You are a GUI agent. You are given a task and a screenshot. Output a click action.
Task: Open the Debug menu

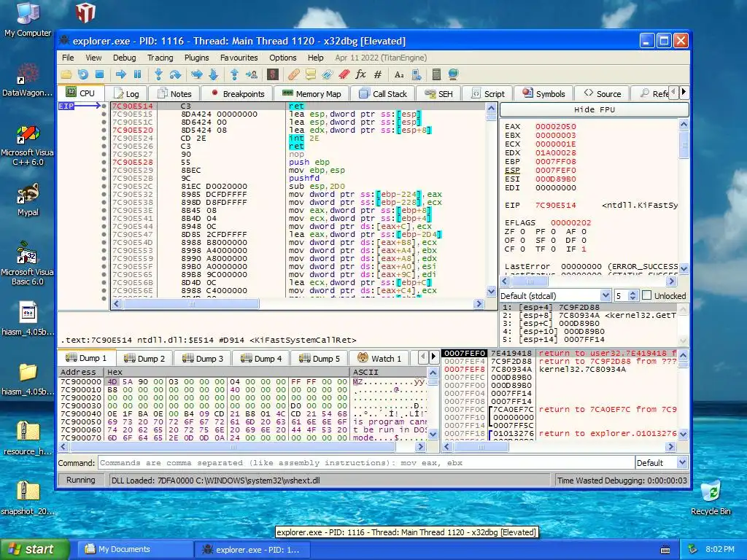point(124,58)
